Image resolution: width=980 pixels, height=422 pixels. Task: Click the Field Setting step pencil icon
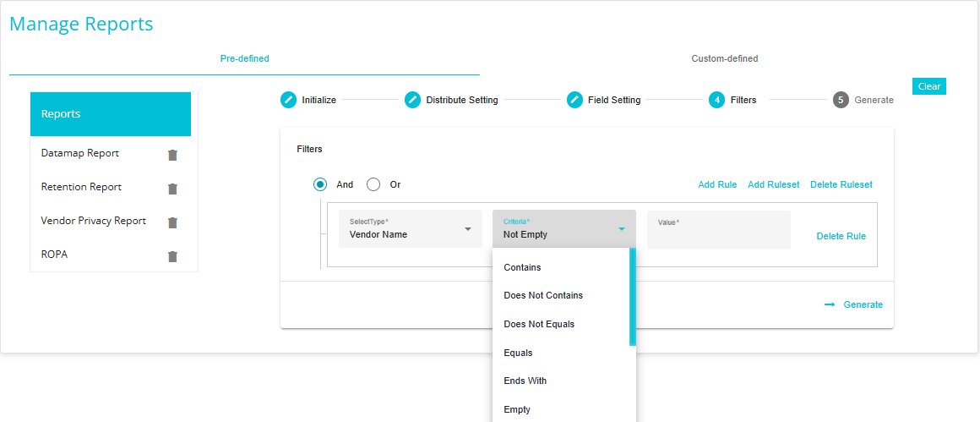tap(575, 100)
